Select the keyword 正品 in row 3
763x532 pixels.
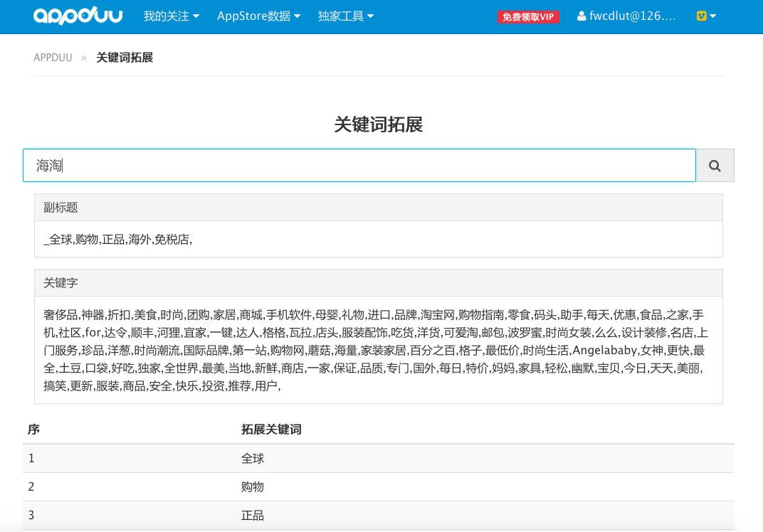(253, 515)
